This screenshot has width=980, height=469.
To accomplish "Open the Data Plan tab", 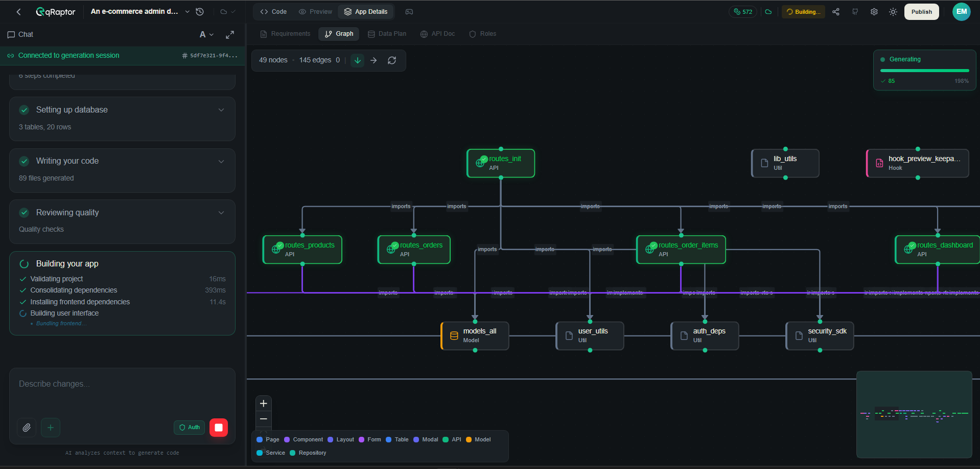I will (x=387, y=34).
